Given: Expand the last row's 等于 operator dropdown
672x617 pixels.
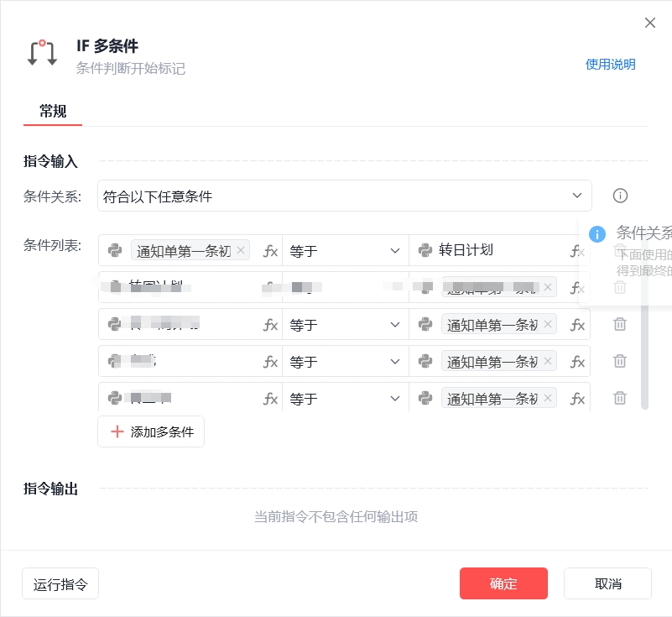Looking at the screenshot, I should coord(345,399).
